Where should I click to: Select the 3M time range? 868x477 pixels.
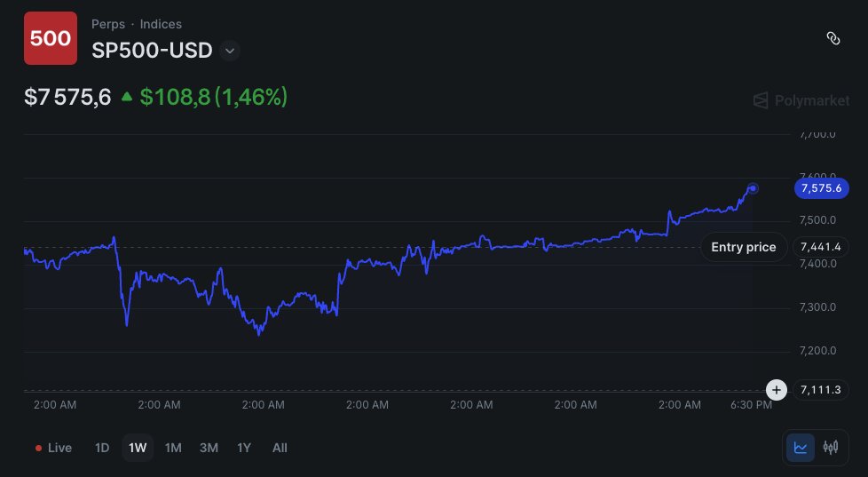point(209,448)
